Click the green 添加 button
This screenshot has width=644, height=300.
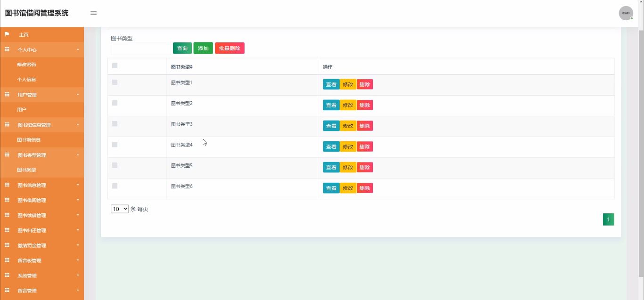pos(203,48)
